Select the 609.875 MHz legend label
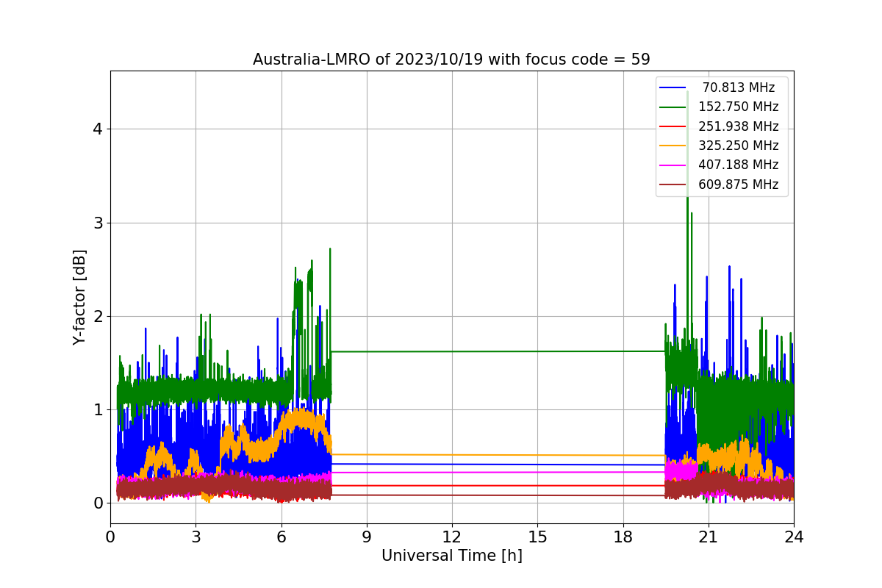 pos(739,184)
